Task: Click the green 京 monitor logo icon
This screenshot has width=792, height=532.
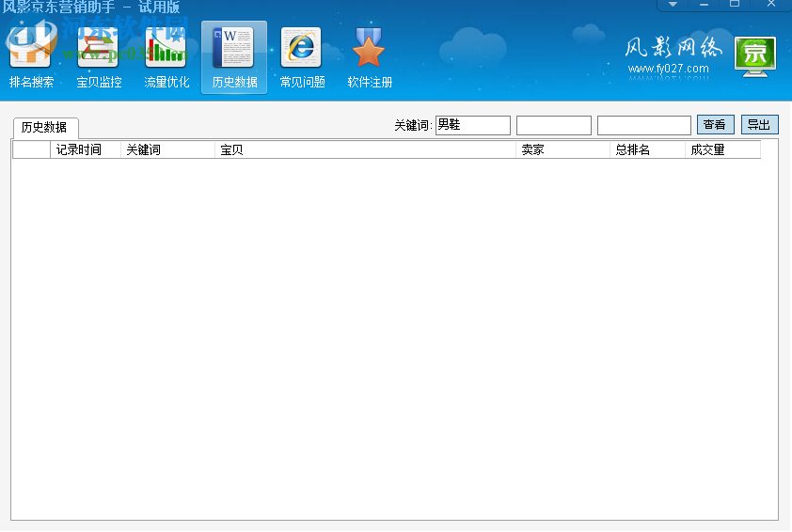Action: (755, 56)
